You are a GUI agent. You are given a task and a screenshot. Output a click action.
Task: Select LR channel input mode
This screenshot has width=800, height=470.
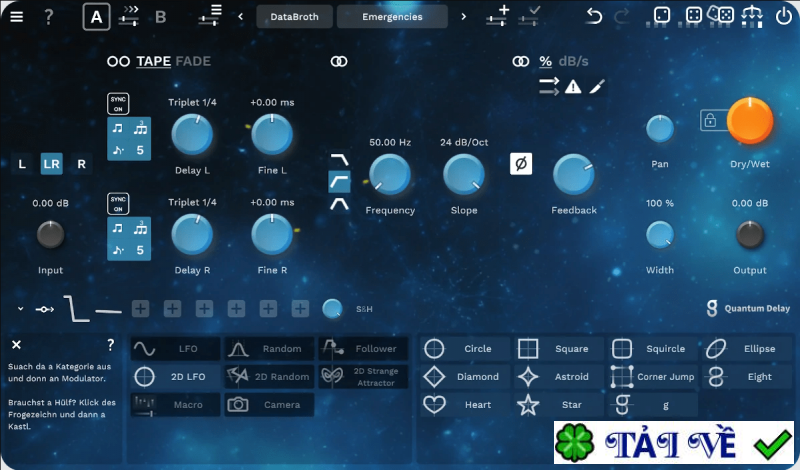pyautogui.click(x=52, y=164)
